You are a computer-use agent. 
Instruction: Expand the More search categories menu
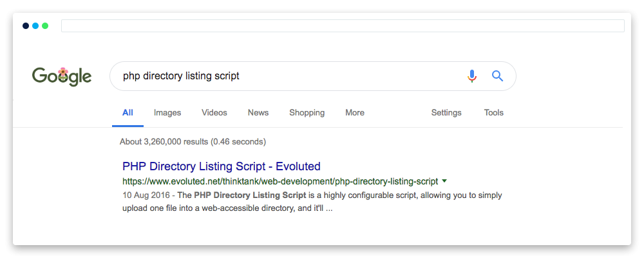(355, 113)
